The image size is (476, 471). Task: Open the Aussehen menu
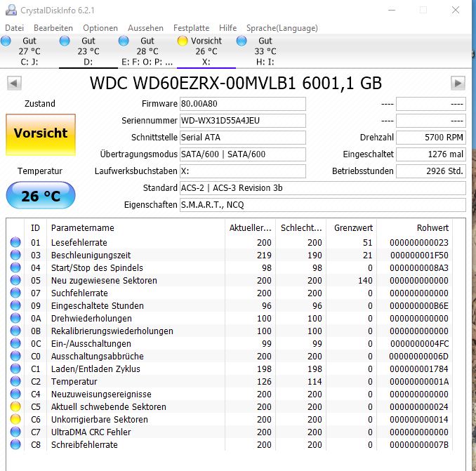[145, 28]
